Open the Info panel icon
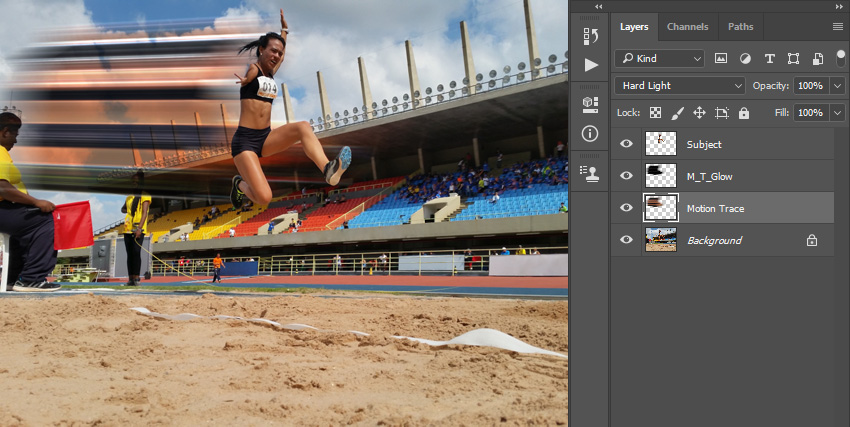 click(590, 133)
